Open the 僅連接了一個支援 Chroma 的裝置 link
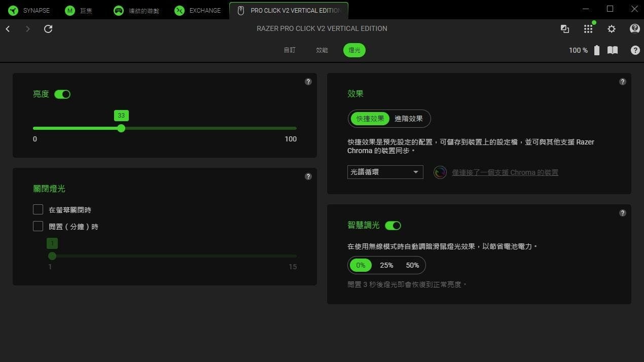 click(x=505, y=172)
